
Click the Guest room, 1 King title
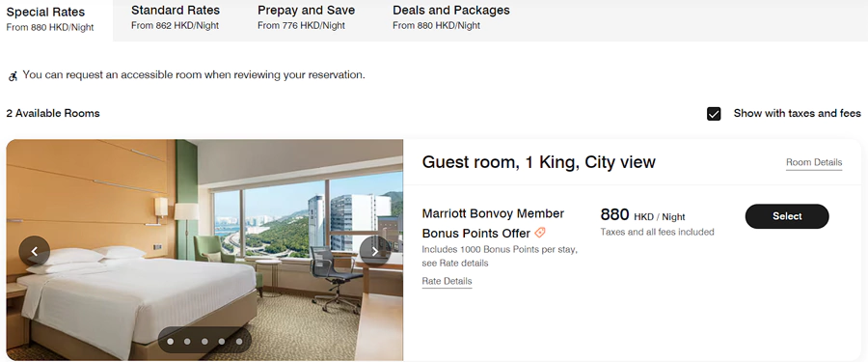[538, 162]
